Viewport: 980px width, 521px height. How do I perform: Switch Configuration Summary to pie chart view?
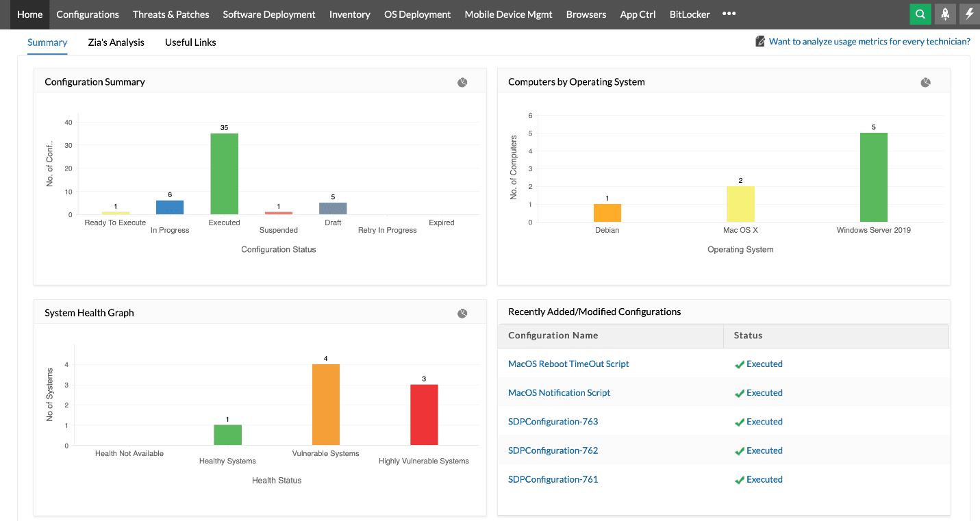[462, 82]
